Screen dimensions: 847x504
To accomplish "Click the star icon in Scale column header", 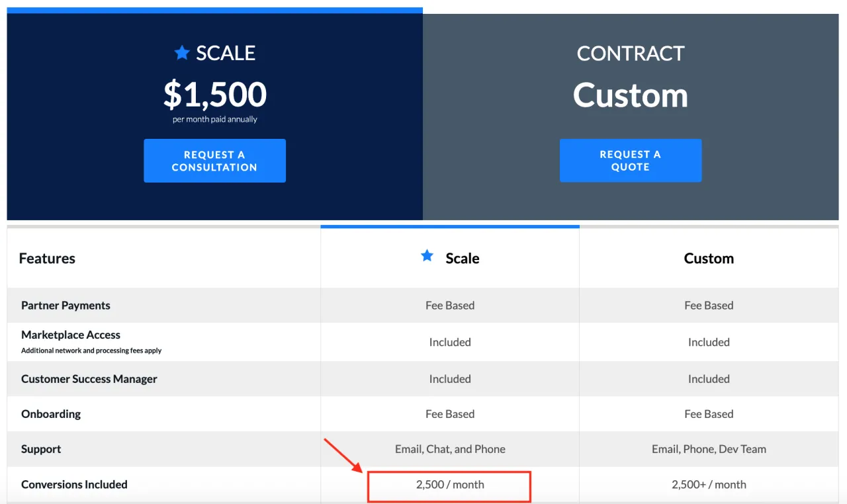I will point(427,256).
